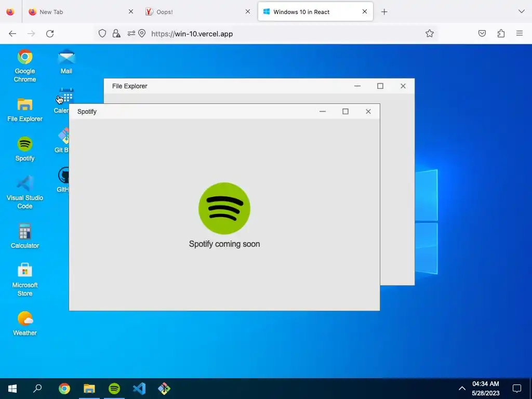This screenshot has height=399, width=532.
Task: Minimize the Spotify window
Action: (323, 112)
